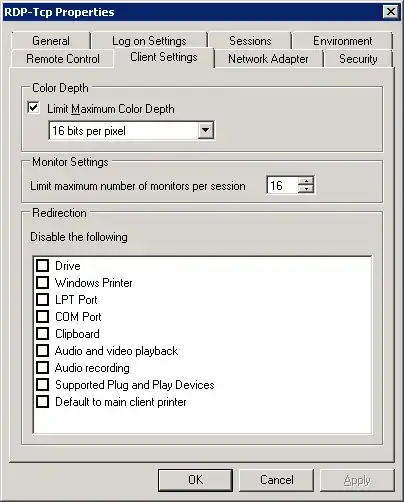This screenshot has width=404, height=502.
Task: Tick the LPT Port checkbox
Action: (x=42, y=300)
